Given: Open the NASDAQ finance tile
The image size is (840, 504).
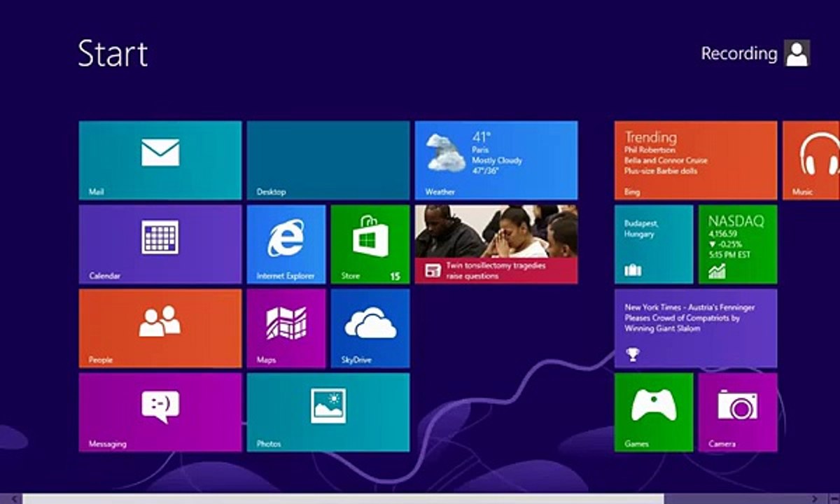Looking at the screenshot, I should click(738, 244).
